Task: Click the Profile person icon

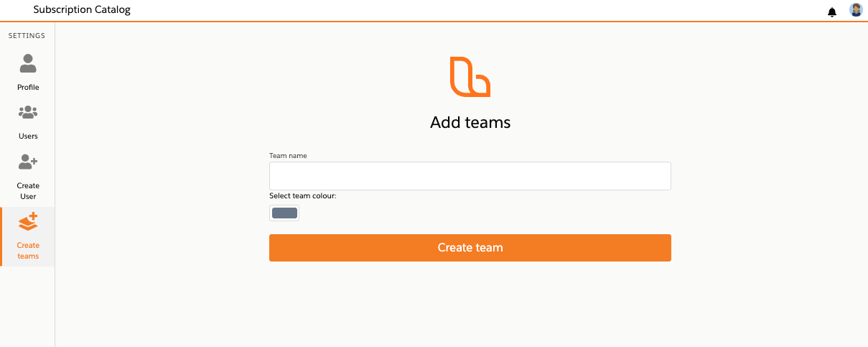Action: [28, 63]
